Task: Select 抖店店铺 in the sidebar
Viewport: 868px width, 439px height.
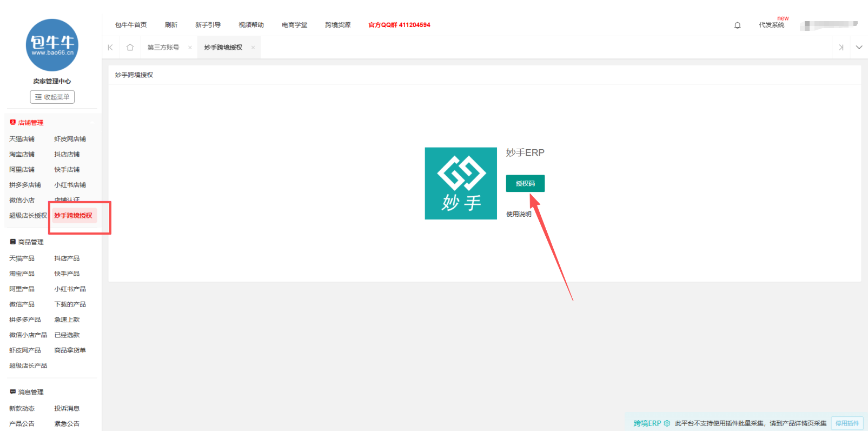Action: tap(67, 154)
